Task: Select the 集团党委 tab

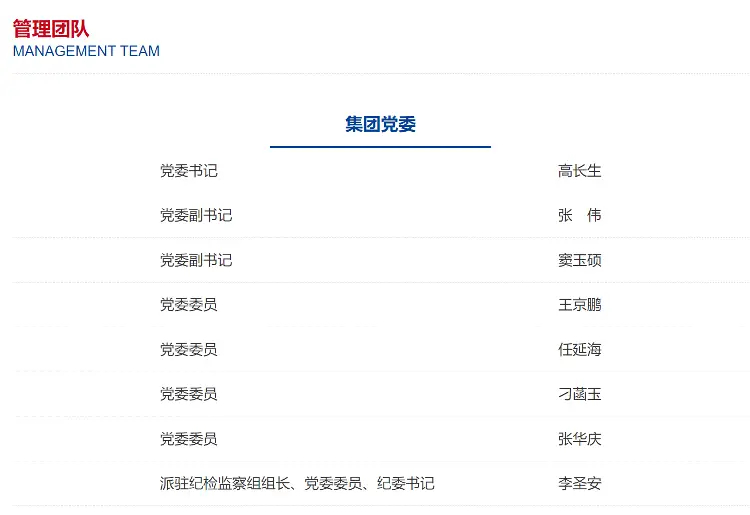Action: click(380, 124)
